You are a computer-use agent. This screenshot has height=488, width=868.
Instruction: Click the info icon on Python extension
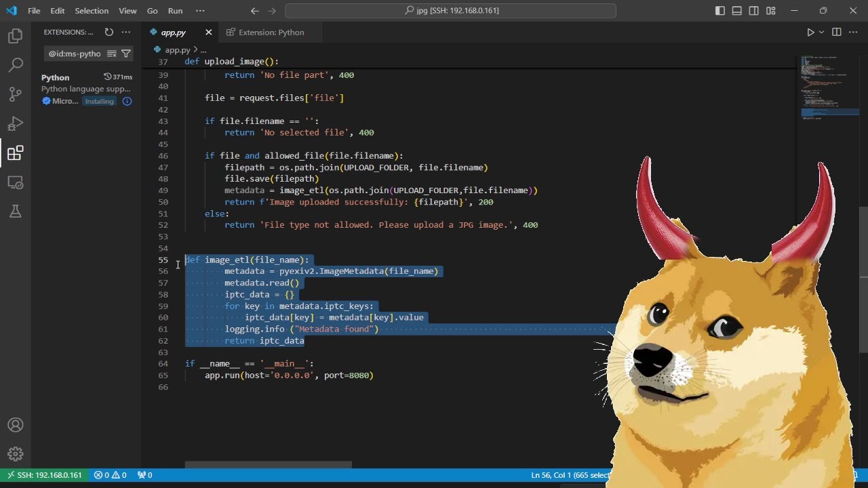(127, 101)
